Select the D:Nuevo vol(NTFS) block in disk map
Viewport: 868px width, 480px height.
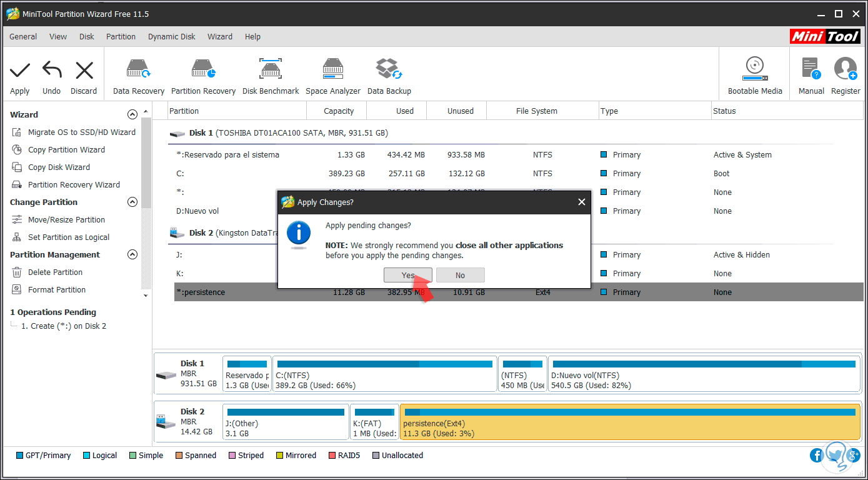704,374
